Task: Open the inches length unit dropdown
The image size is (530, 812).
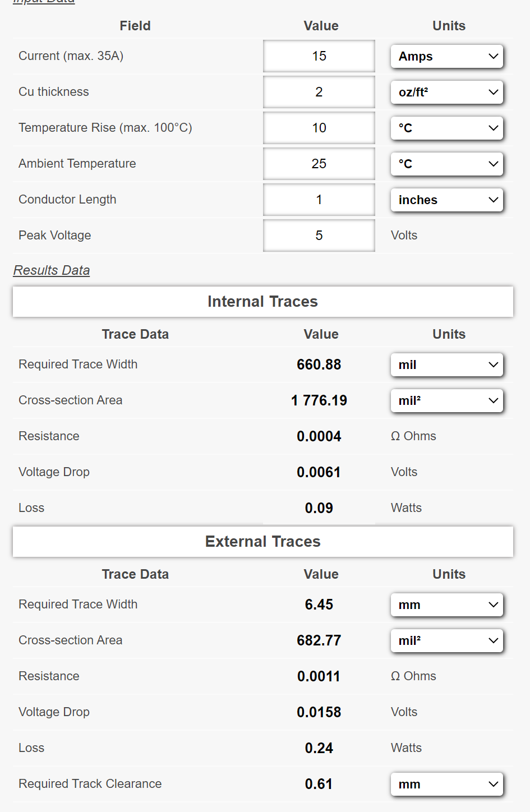Action: (446, 200)
